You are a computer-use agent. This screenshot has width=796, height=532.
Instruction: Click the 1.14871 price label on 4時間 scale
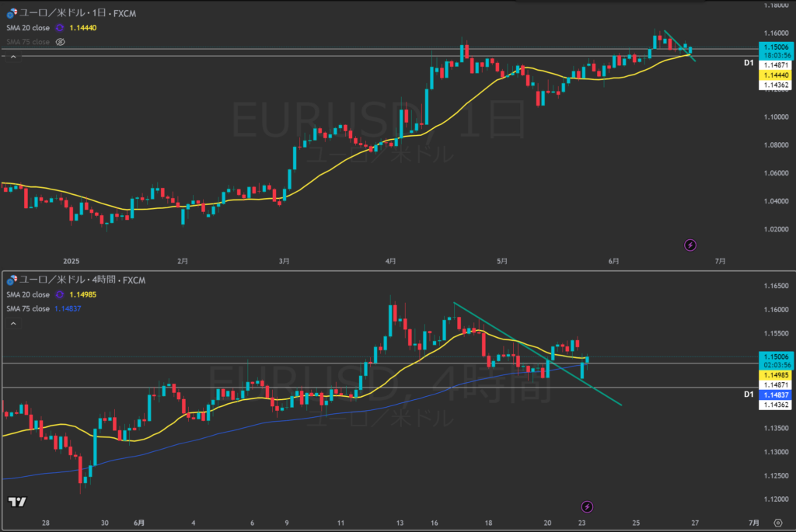(x=776, y=385)
